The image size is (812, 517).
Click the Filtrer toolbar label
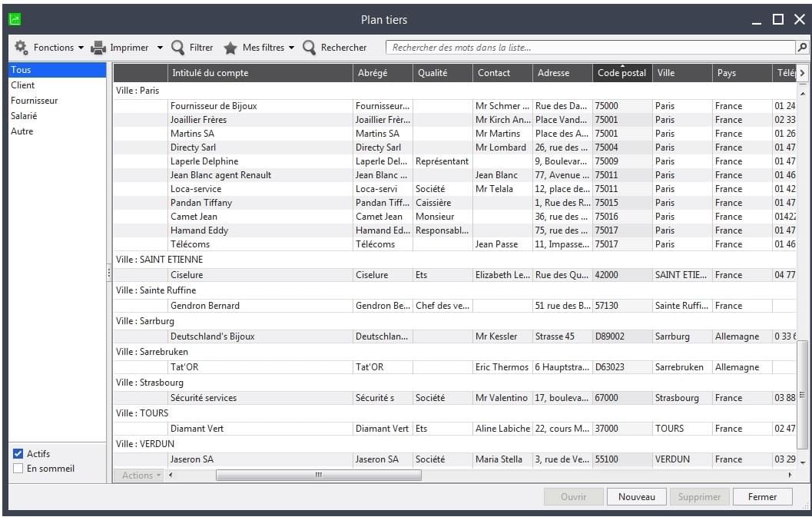tap(201, 48)
